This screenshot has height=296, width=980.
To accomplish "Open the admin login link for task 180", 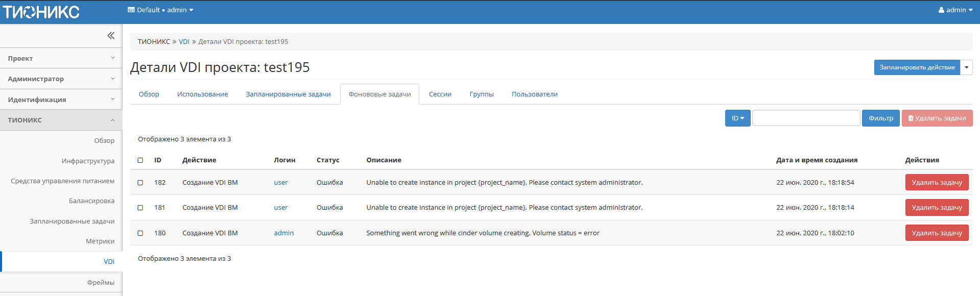I will pos(283,233).
